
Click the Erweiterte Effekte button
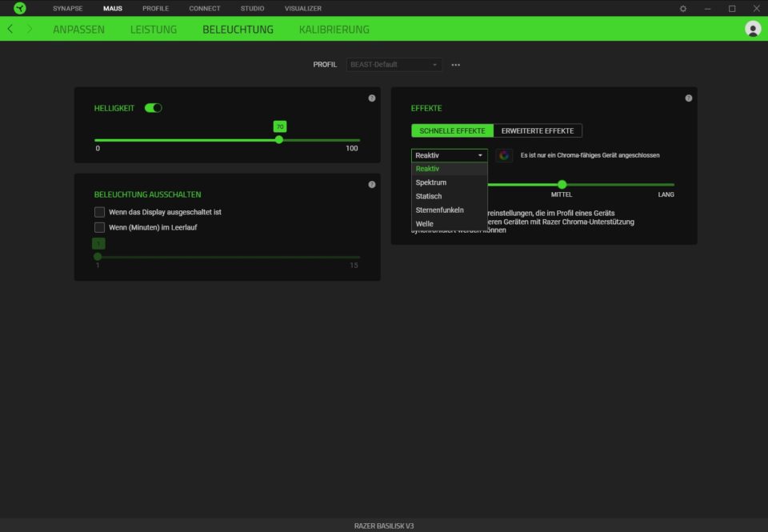click(x=538, y=130)
